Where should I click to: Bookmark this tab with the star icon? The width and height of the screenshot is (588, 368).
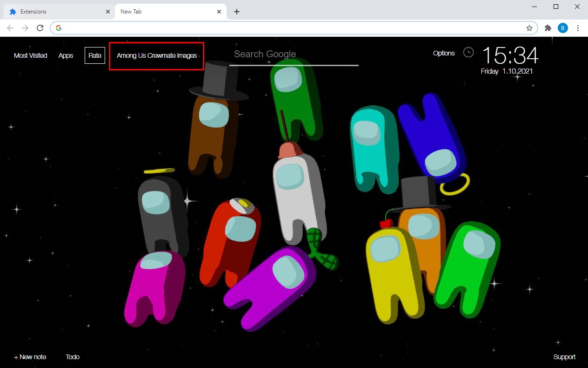coord(529,28)
